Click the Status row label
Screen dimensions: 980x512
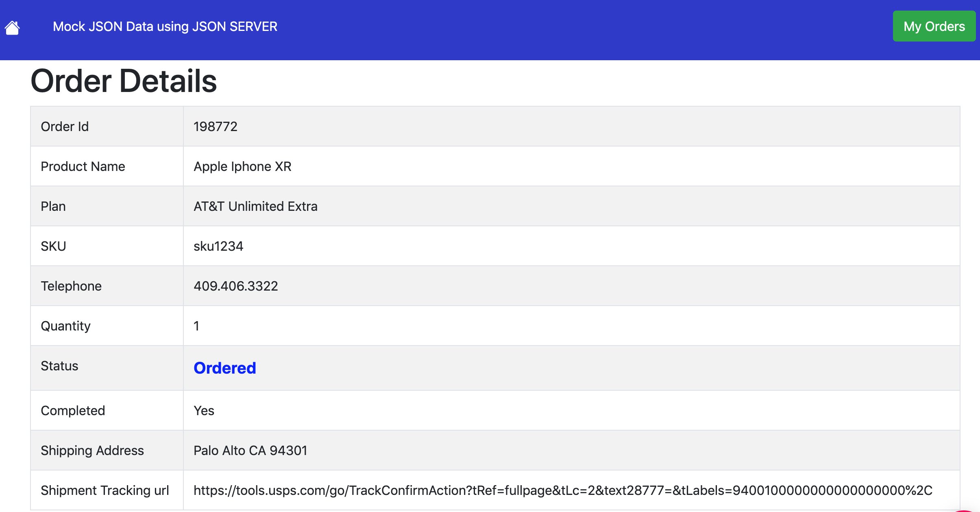tap(59, 366)
